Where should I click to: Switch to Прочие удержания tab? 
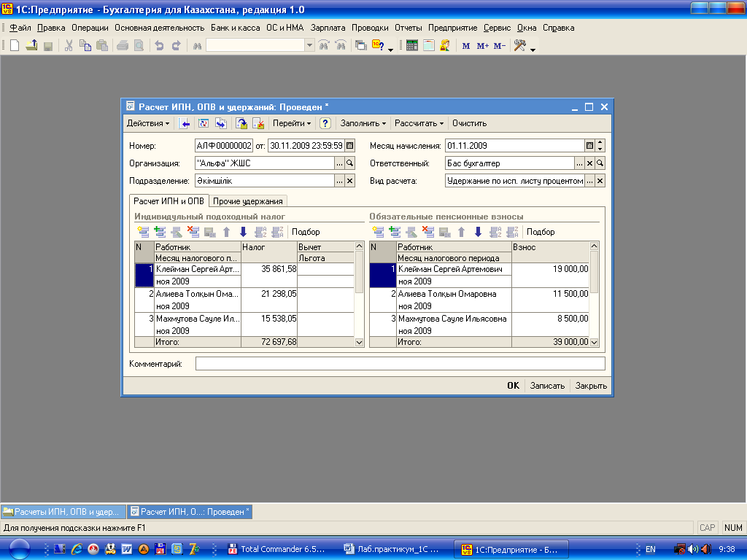pos(248,201)
